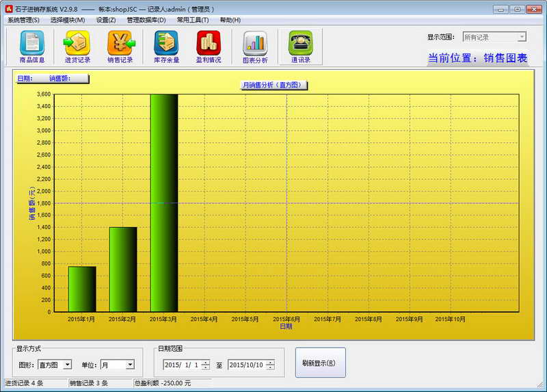Open the 设置(Z) menu
Viewport: 547px width, 392px height.
coord(106,21)
